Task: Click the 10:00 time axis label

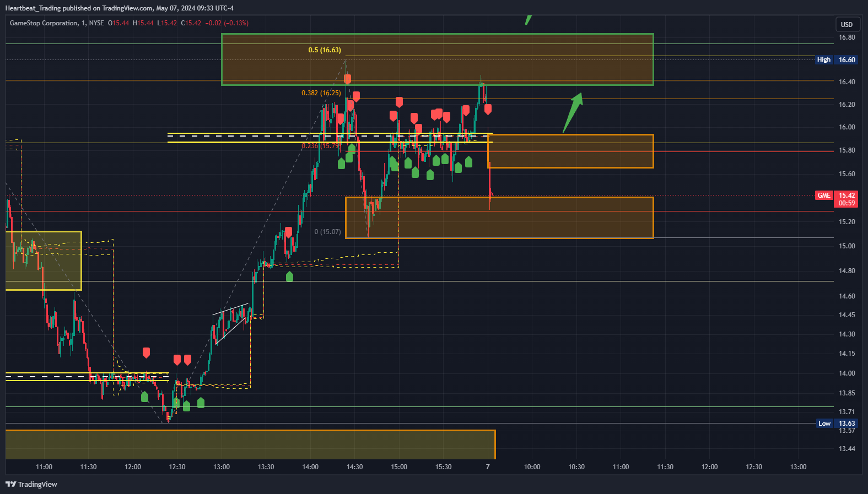Action: 532,467
